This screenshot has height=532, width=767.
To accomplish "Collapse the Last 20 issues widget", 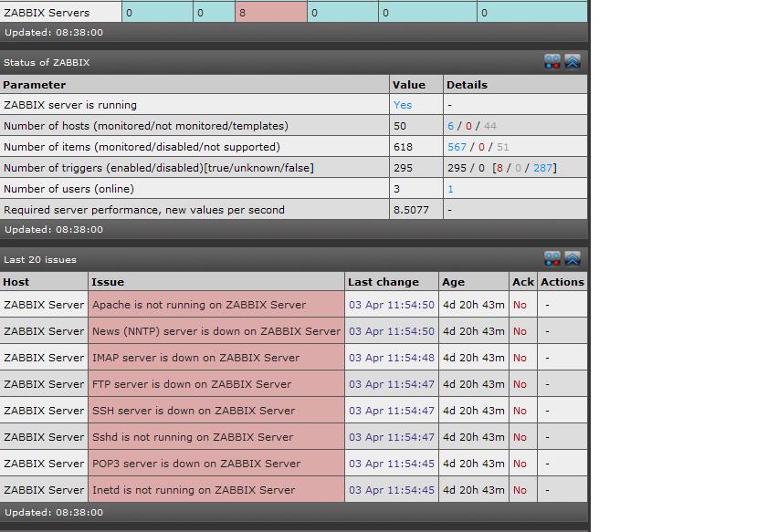I will click(x=573, y=258).
